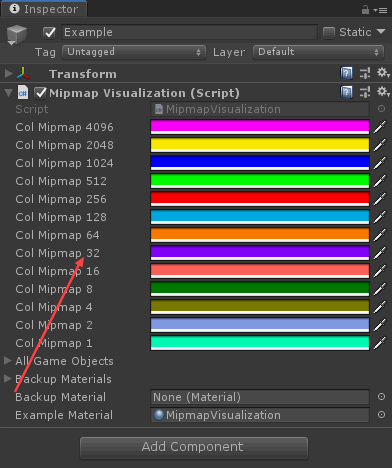
Task: Open Mipmap Visualization preset settings icon
Action: (x=365, y=92)
